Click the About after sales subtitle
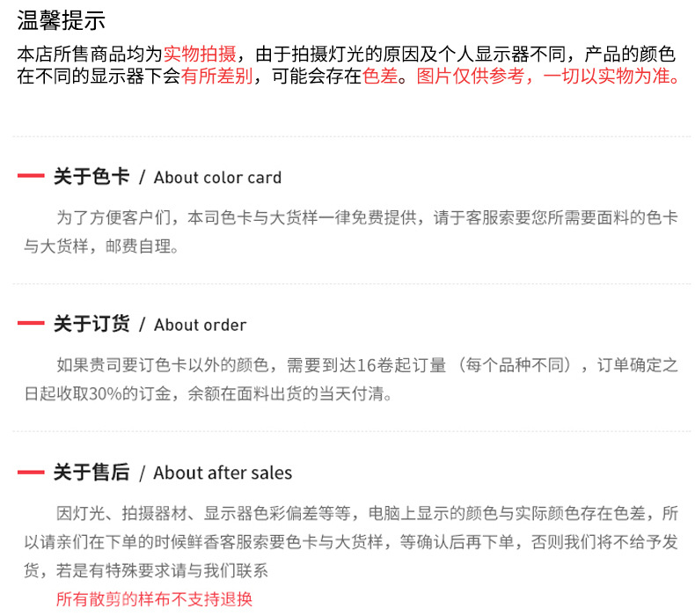 223,473
